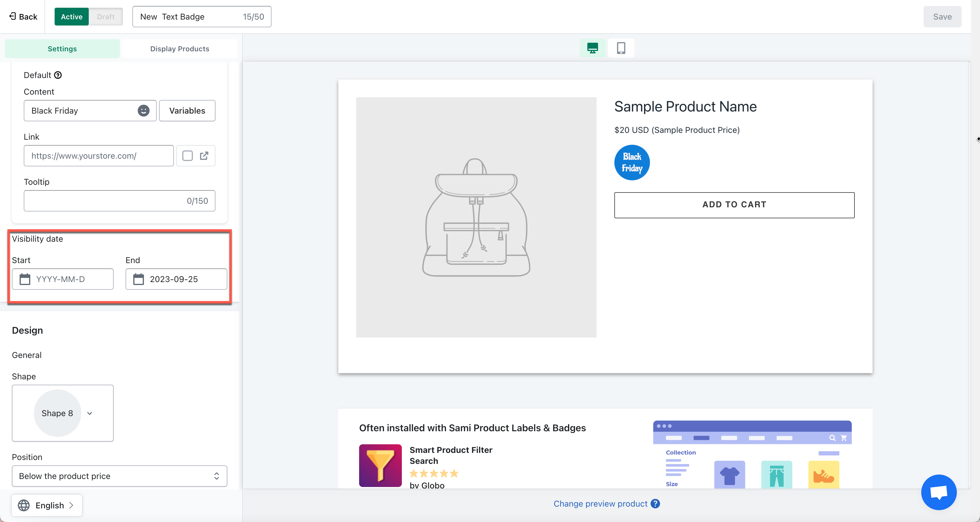
Task: Click the Smart Product Filter app icon
Action: click(380, 466)
